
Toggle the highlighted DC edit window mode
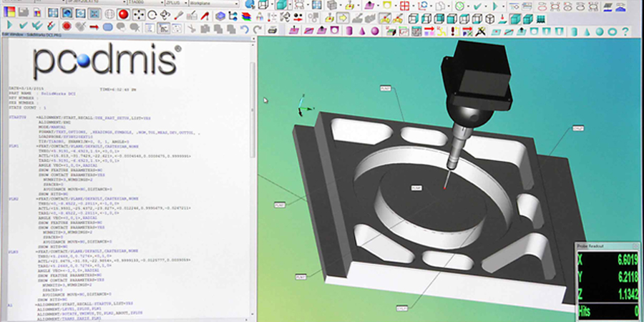click(x=163, y=28)
